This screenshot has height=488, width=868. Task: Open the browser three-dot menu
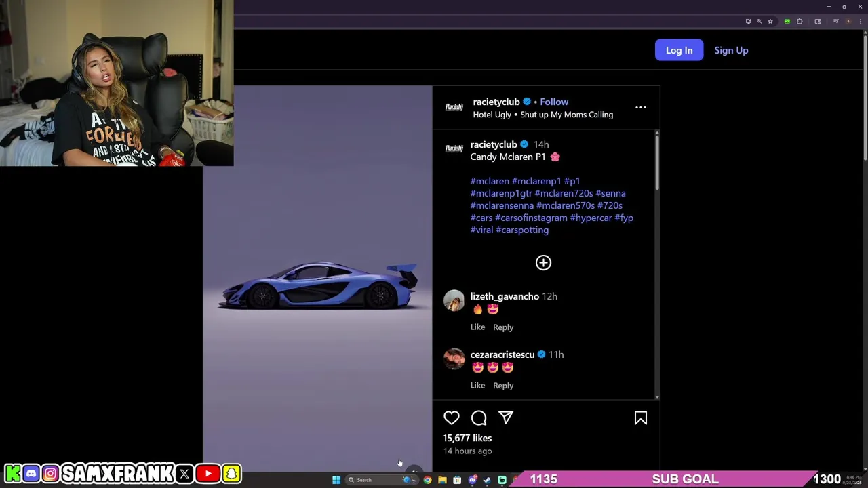pos(860,22)
